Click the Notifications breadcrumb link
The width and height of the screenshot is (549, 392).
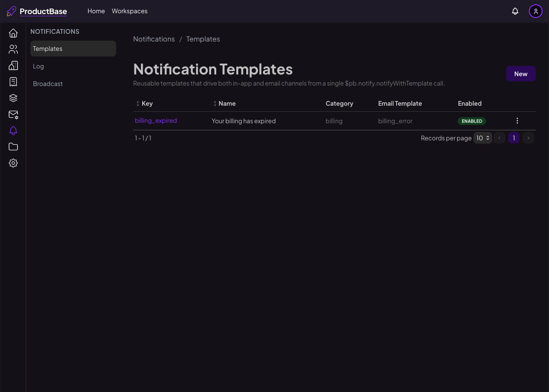coord(154,39)
